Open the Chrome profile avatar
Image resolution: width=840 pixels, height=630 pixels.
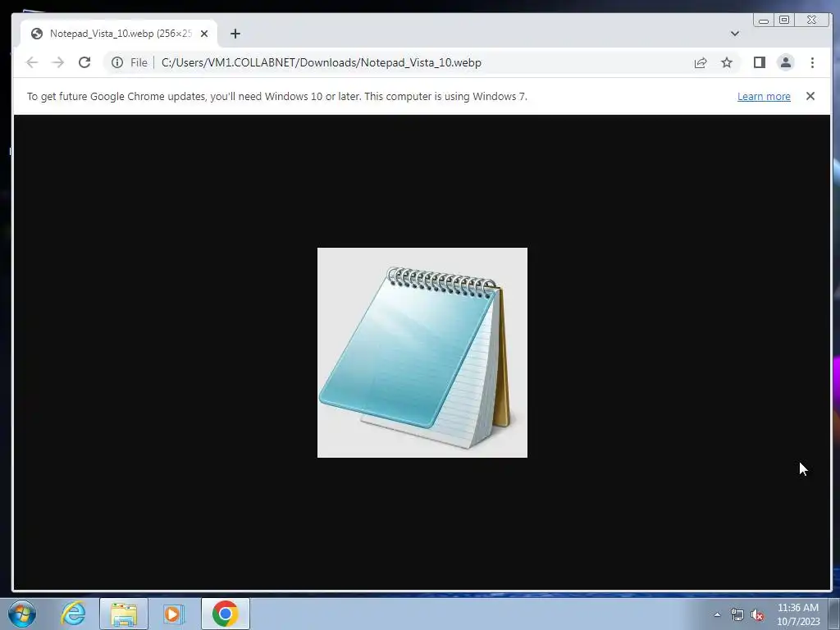[785, 62]
